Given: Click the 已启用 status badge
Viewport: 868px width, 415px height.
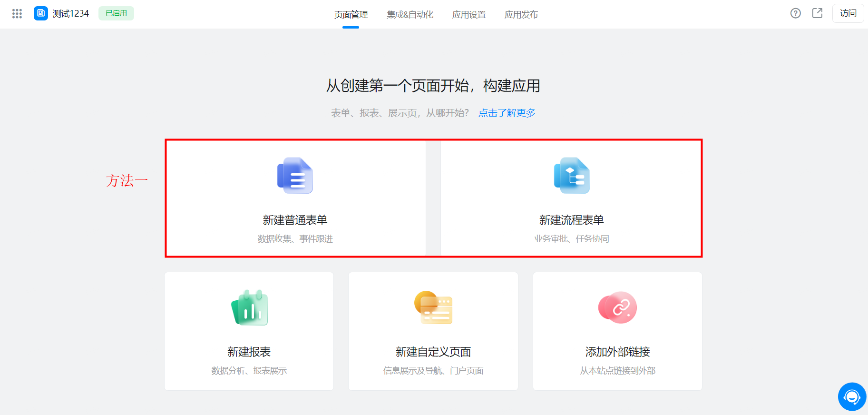Looking at the screenshot, I should pyautogui.click(x=116, y=13).
